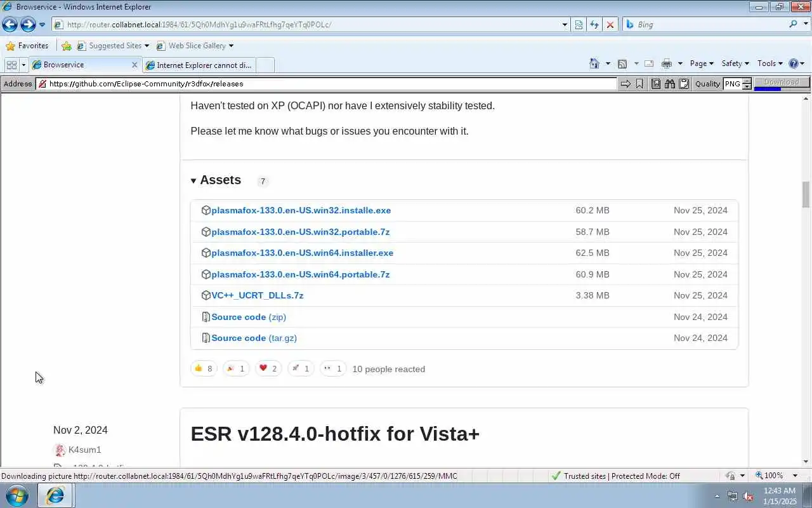Toggle the heart reaction with 2
Screen dimensions: 812x508
point(268,369)
